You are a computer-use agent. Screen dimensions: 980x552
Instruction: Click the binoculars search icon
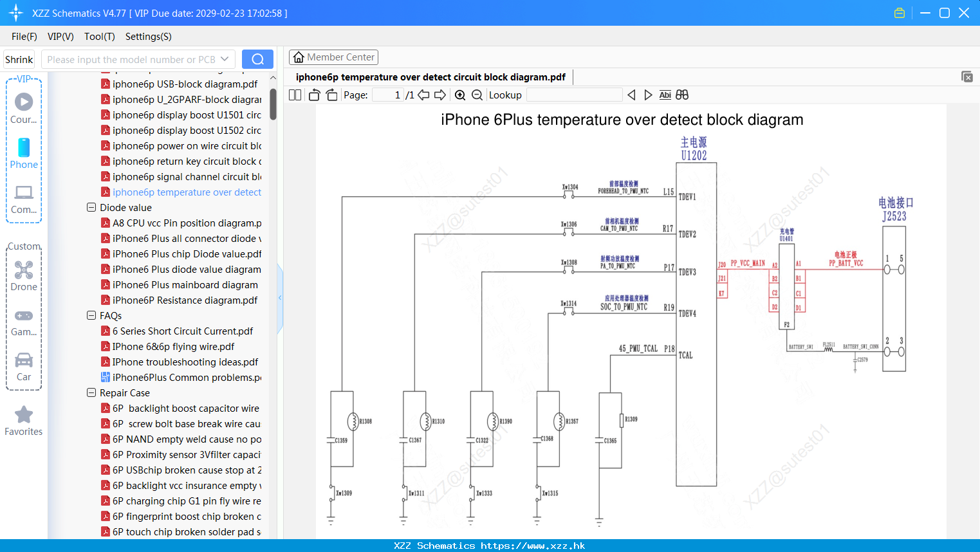pos(682,95)
